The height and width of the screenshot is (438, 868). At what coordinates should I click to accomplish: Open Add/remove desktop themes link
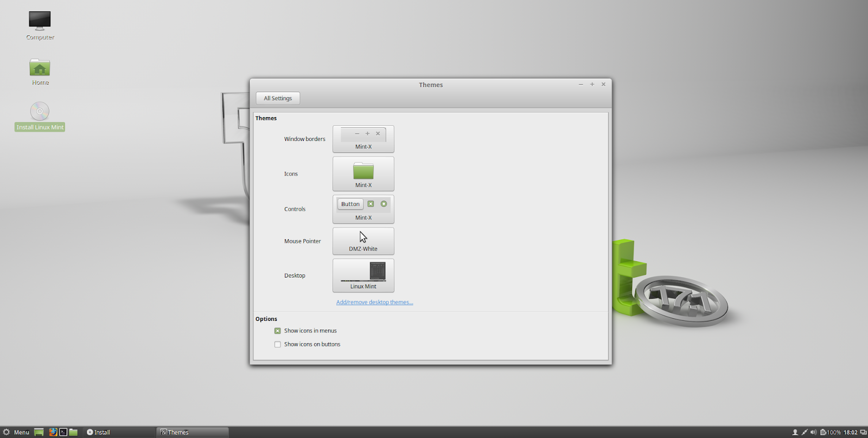tap(374, 302)
